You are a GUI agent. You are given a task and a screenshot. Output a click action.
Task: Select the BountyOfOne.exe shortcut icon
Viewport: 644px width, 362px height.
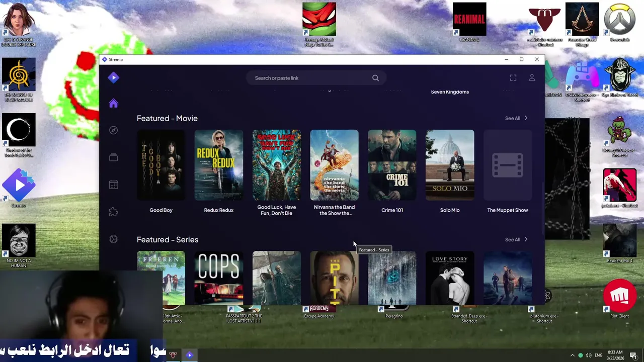620,135
